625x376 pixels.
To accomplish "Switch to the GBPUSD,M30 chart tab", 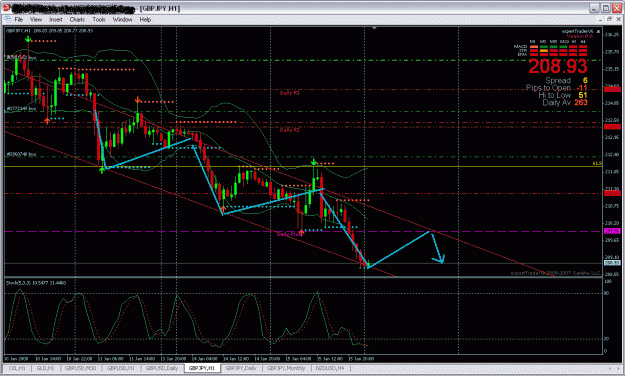I will (x=80, y=368).
